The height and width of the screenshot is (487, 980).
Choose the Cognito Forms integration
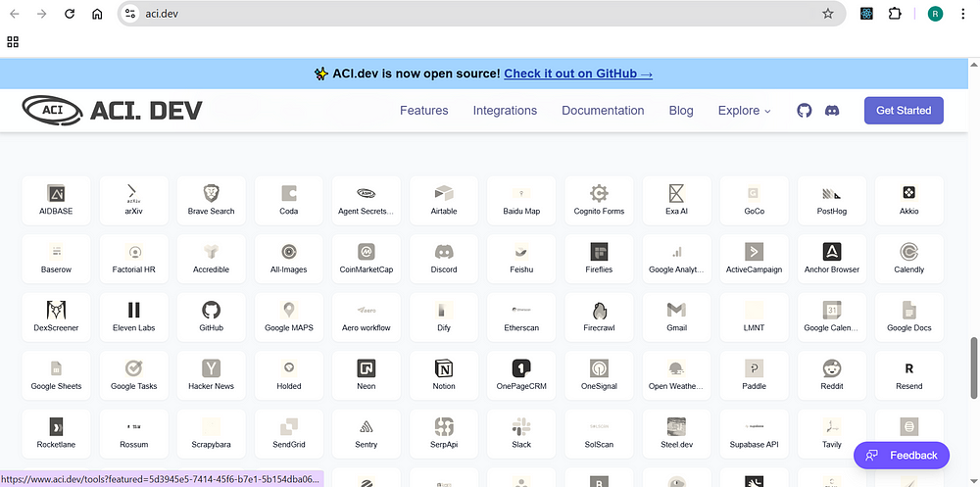pyautogui.click(x=599, y=200)
